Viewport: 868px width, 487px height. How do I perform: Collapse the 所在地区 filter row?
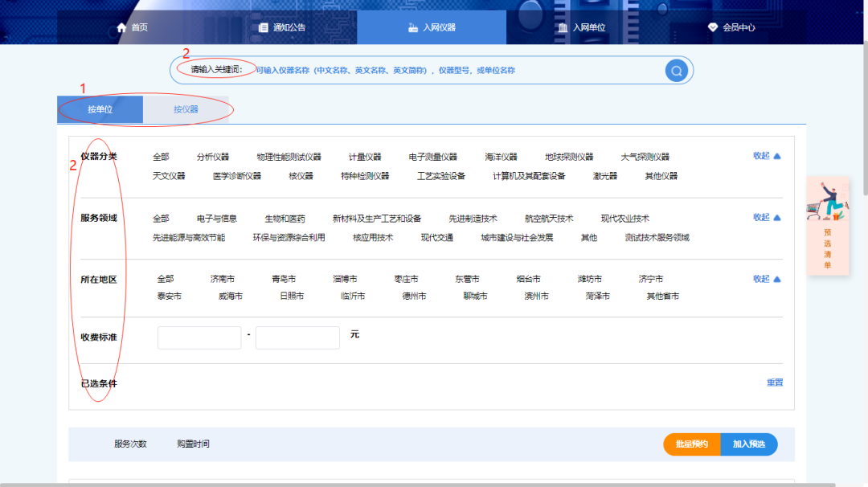click(x=767, y=279)
